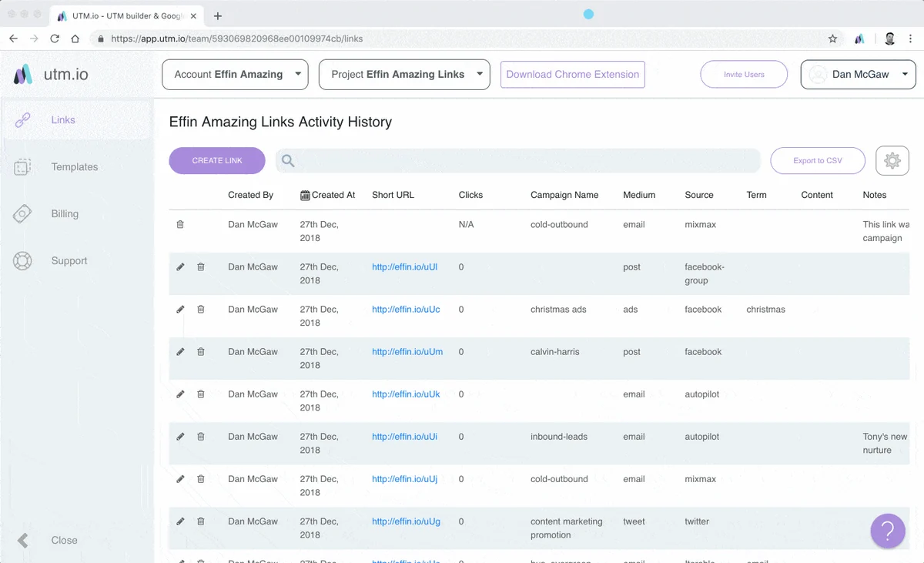Click the search magnifier icon
Screen dimensions: 924x563
[288, 161]
